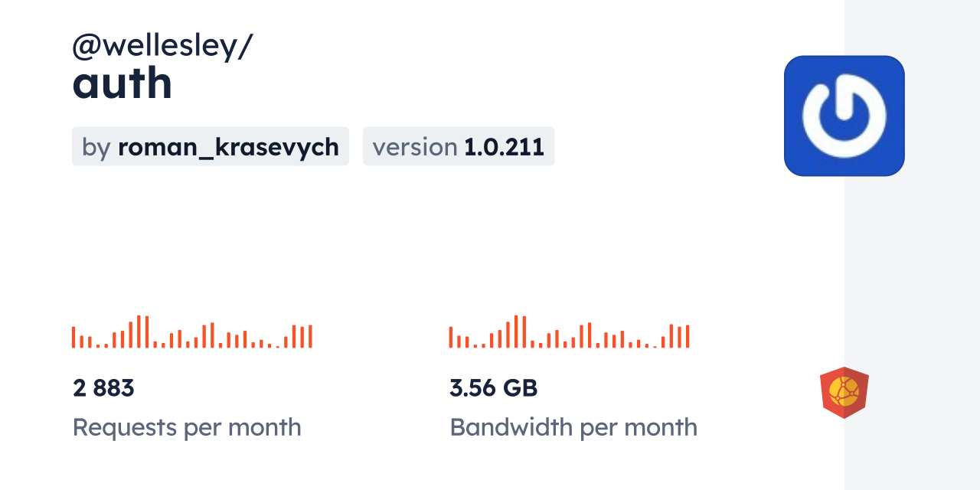Click the last bar of requests sparkline
The height and width of the screenshot is (490, 980).
point(310,337)
